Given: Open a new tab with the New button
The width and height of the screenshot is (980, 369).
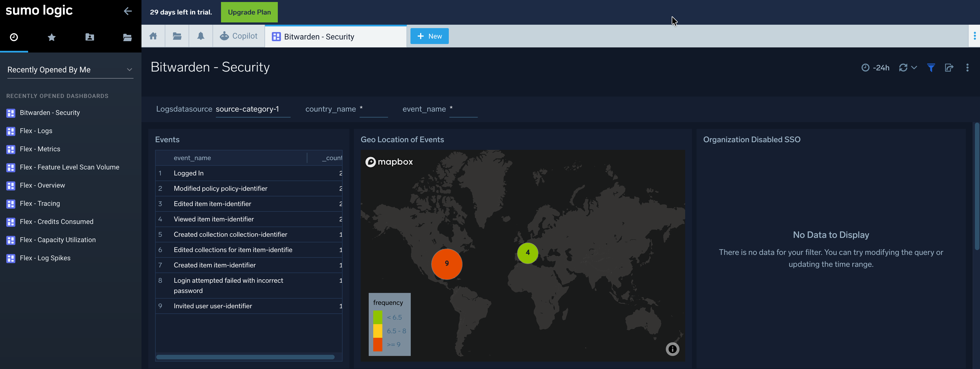Looking at the screenshot, I should coord(429,36).
